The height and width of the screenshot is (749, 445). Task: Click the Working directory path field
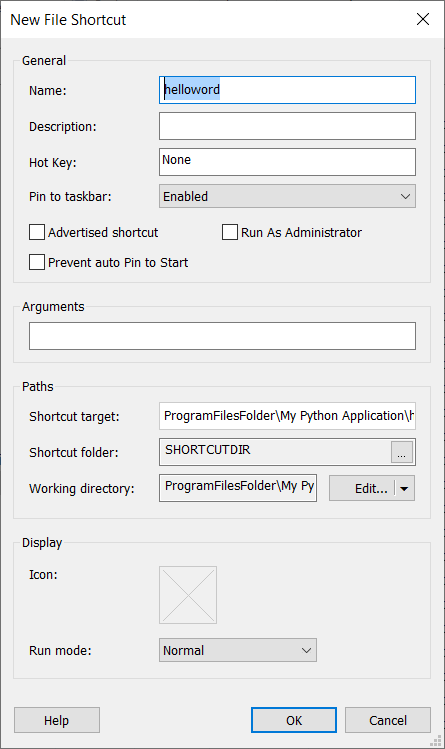click(x=238, y=488)
